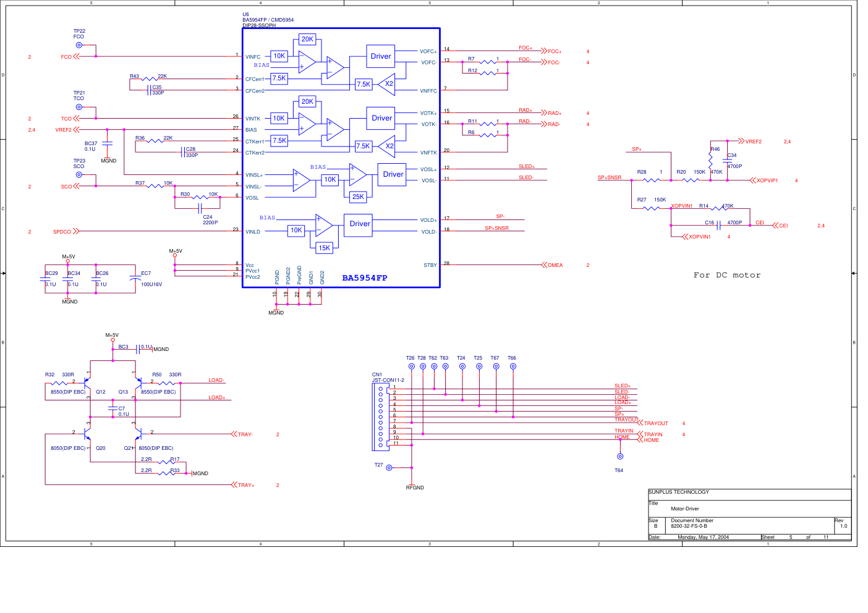The height and width of the screenshot is (613, 868).
Task: Click resistor R37 10K
Action: point(155,184)
